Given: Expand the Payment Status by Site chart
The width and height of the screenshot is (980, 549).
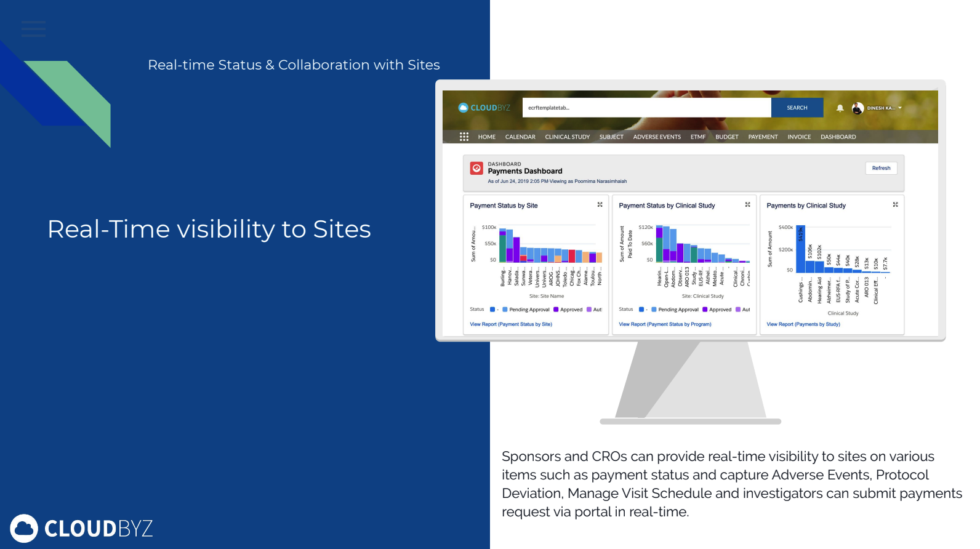Looking at the screenshot, I should point(600,205).
